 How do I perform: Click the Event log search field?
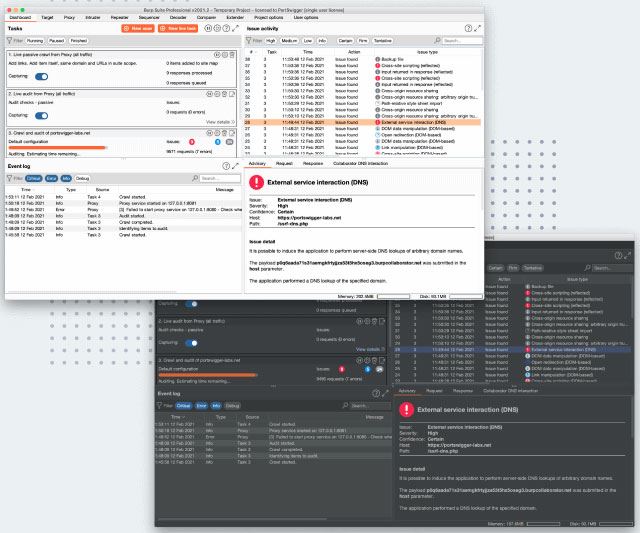pyautogui.click(x=220, y=178)
